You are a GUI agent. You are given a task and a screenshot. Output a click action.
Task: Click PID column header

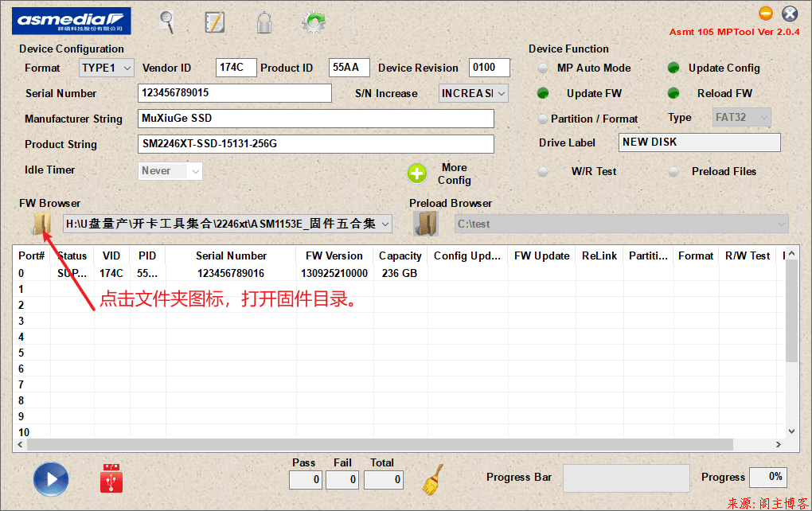click(x=147, y=255)
